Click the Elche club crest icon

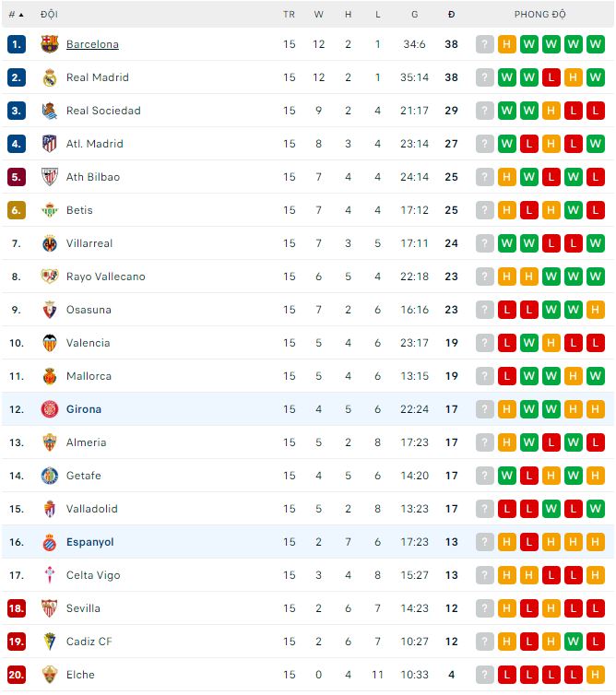(49, 675)
